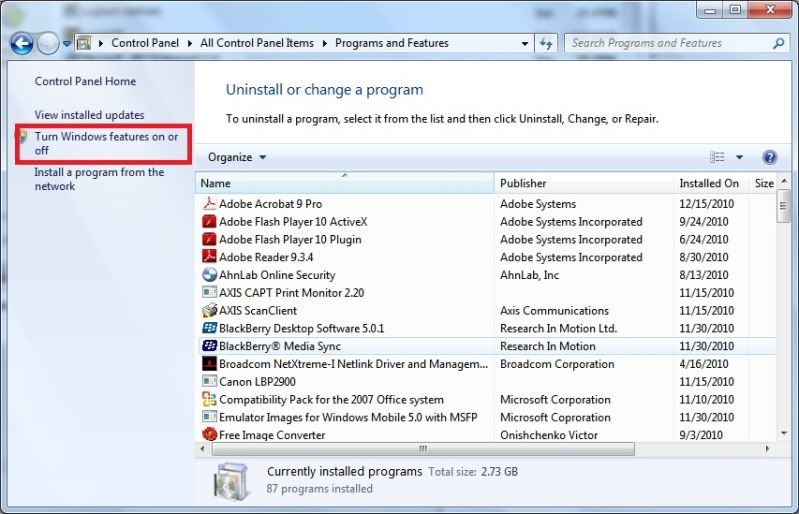799x514 pixels.
Task: Open the address bar history dropdown
Action: point(525,44)
